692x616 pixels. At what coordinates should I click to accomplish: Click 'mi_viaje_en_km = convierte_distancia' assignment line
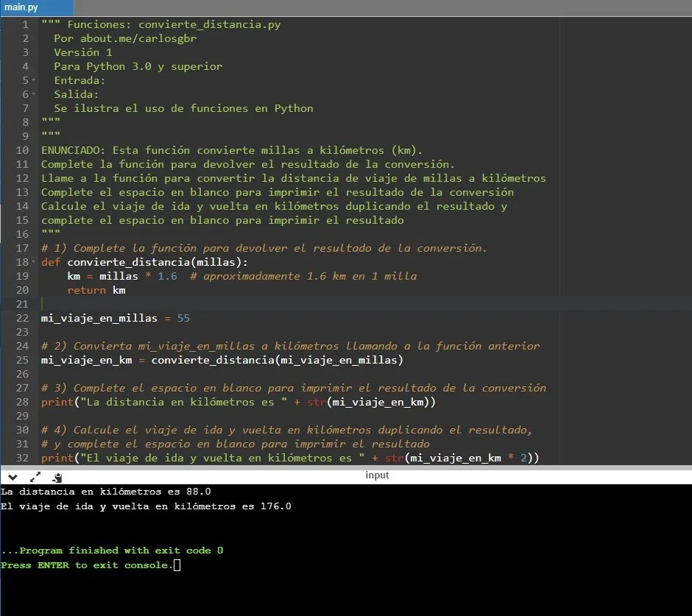coord(222,360)
